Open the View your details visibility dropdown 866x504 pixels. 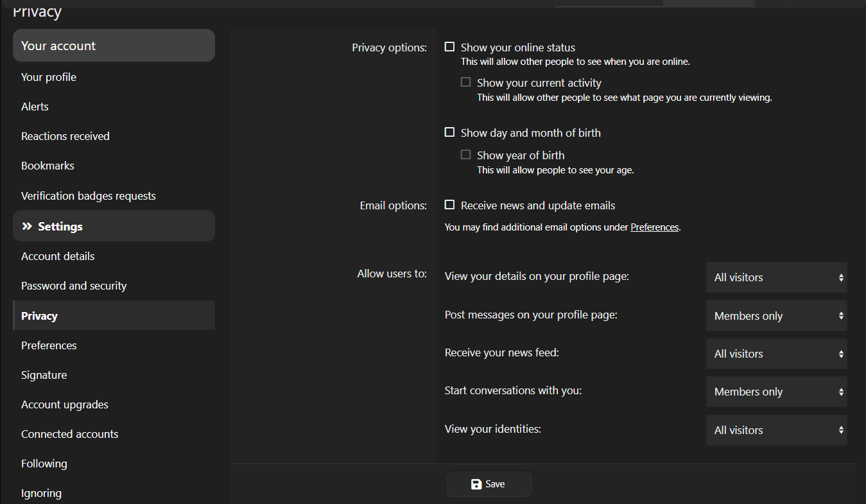click(776, 277)
